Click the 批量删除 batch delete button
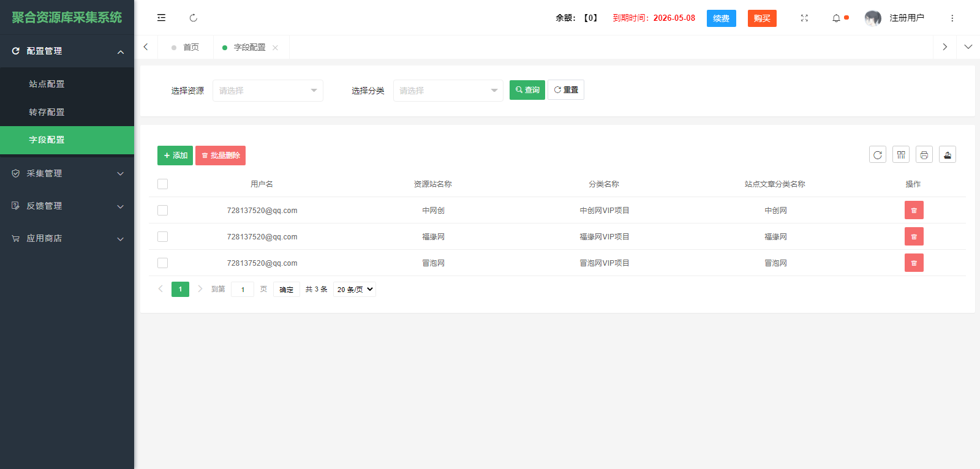 click(x=221, y=156)
